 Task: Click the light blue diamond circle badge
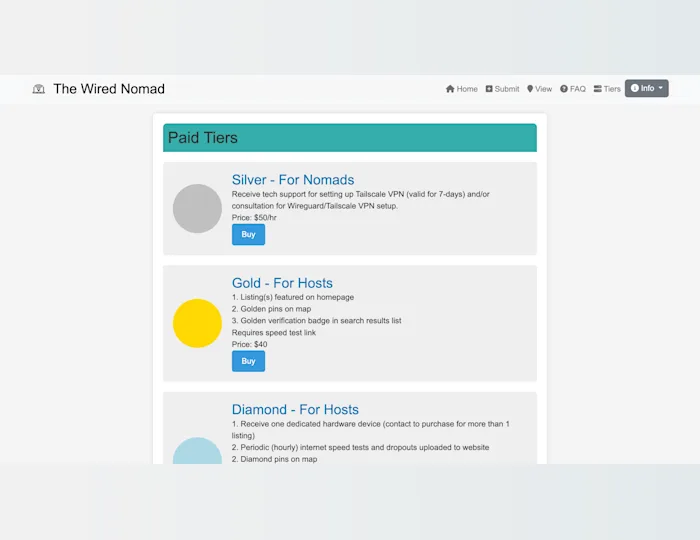tap(197, 451)
